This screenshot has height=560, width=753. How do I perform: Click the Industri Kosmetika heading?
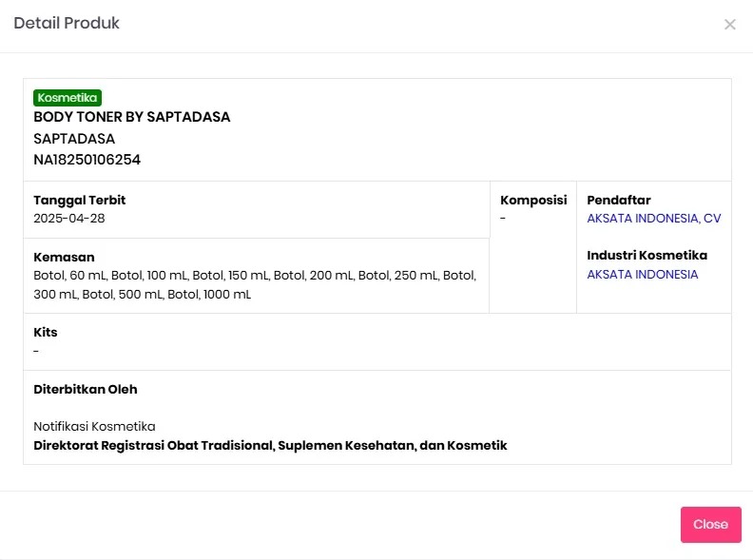tap(647, 256)
